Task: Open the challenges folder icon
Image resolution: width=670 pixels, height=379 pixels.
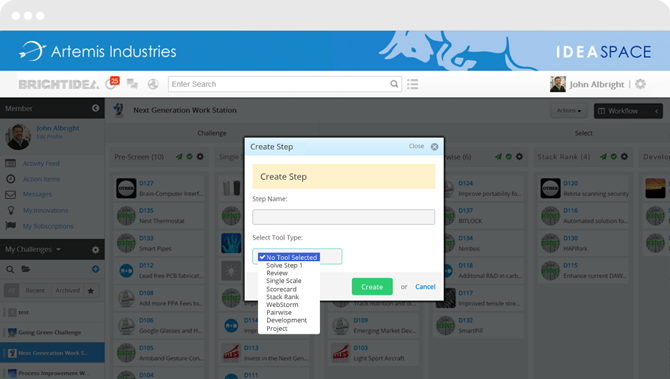Action: click(26, 269)
